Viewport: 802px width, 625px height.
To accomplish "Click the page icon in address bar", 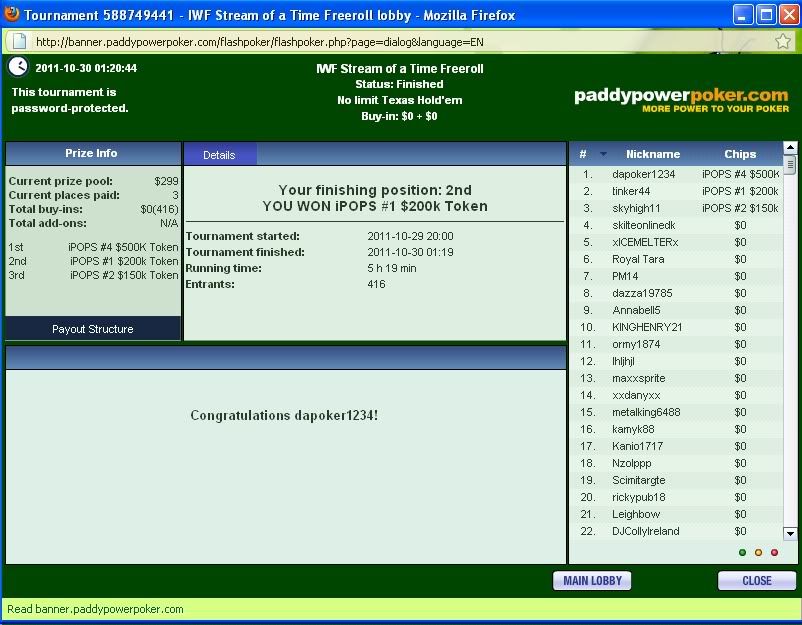I will click(x=19, y=41).
